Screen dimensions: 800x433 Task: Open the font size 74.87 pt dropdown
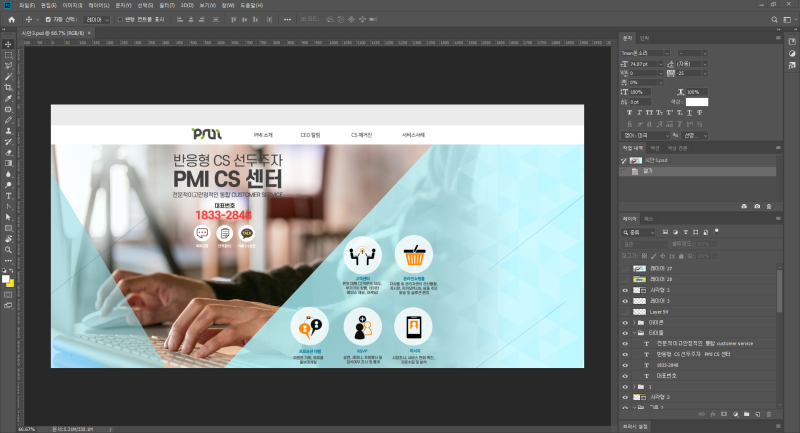[x=660, y=64]
